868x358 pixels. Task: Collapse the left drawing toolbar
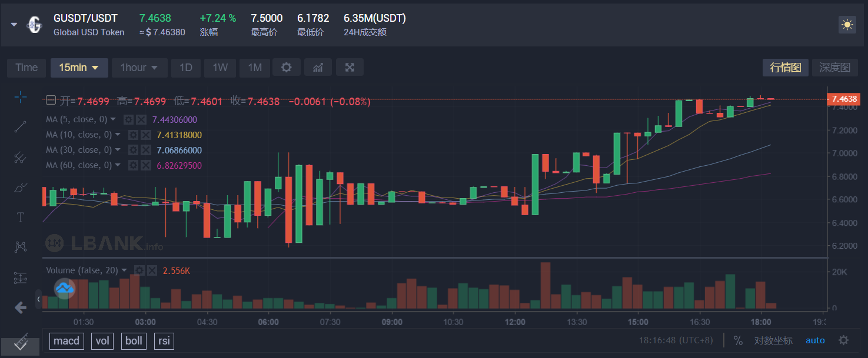pos(38,299)
